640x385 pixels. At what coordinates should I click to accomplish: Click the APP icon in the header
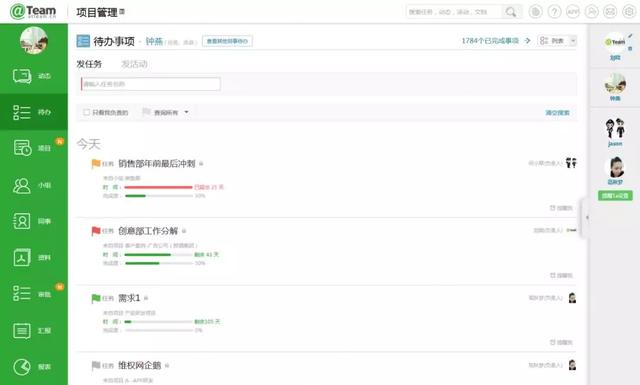pos(573,12)
